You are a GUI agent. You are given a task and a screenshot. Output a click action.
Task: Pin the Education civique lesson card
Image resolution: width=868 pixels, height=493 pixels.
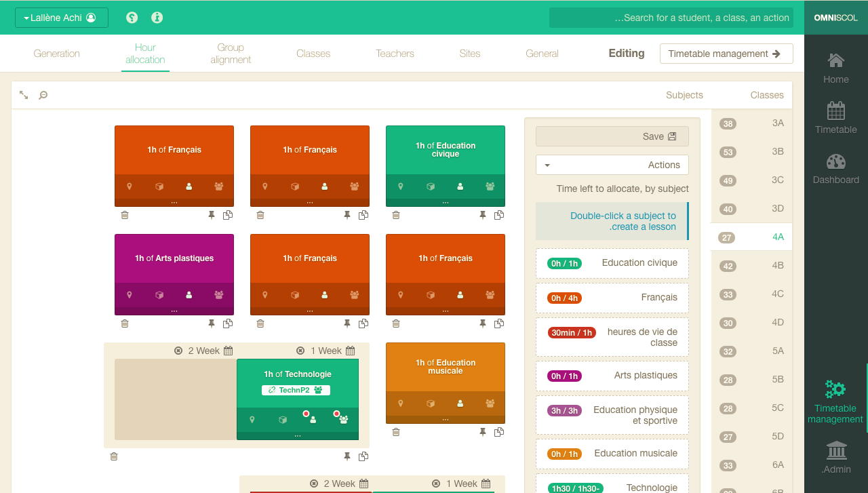click(x=483, y=216)
